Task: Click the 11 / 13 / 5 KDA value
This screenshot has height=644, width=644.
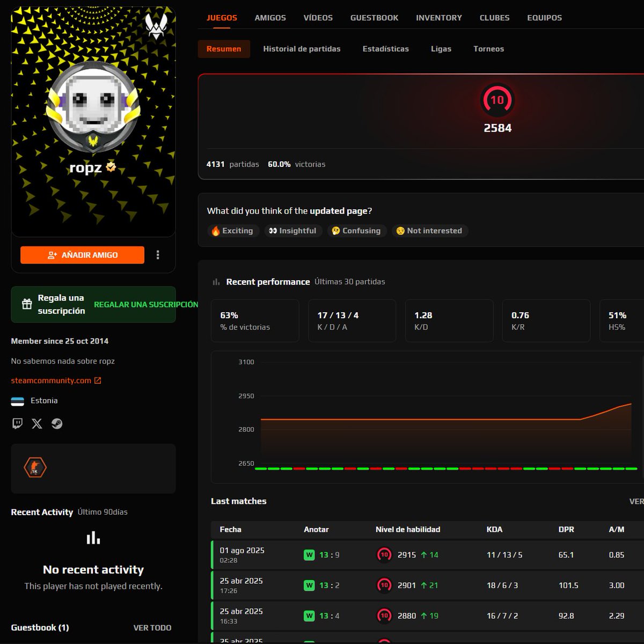Action: click(504, 555)
